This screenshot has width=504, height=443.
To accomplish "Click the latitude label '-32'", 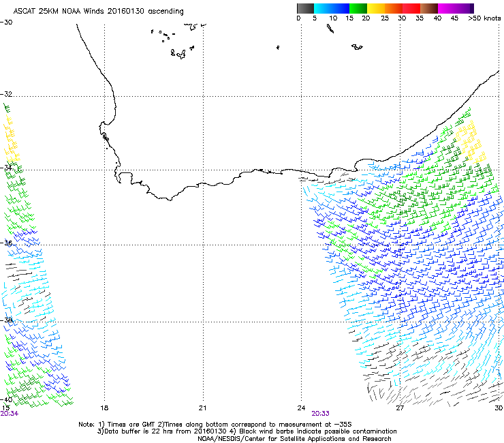I will coord(6,94).
